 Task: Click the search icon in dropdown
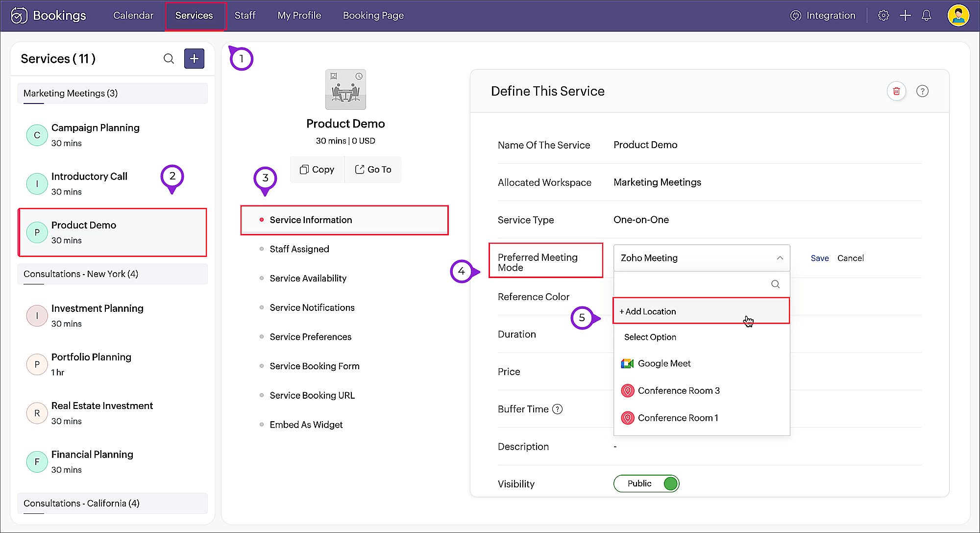[x=775, y=284]
